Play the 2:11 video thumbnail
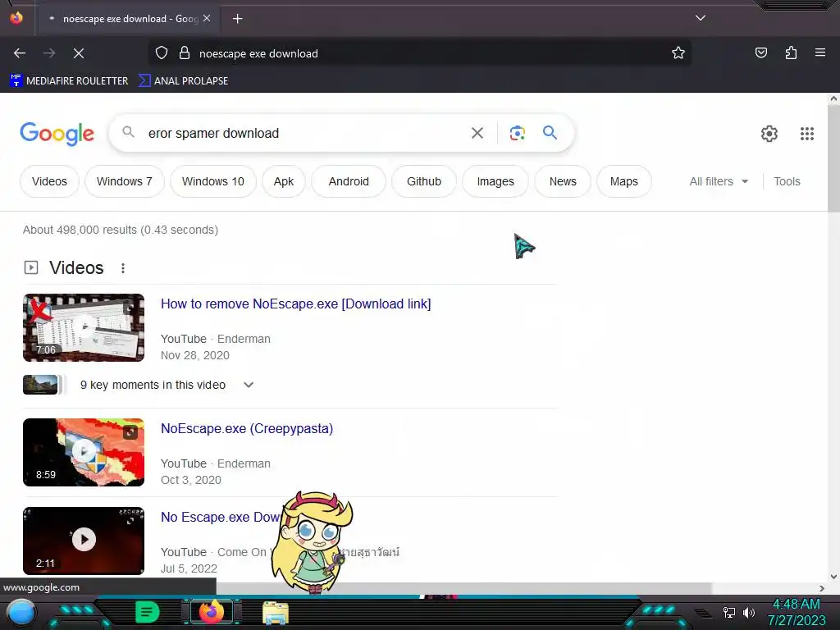840x630 pixels. [84, 541]
